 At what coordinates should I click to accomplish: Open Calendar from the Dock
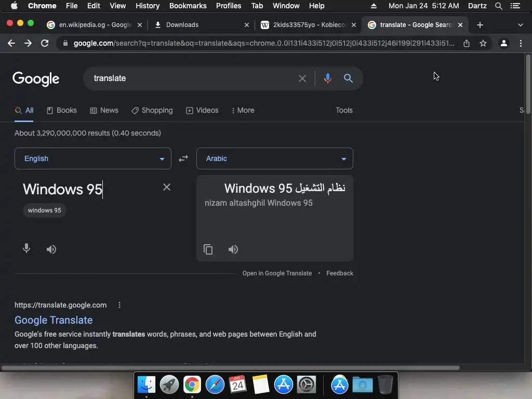pos(238,385)
